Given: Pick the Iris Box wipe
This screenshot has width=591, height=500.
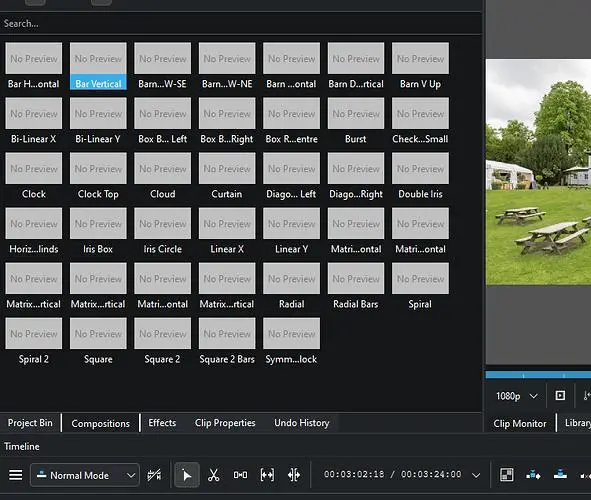Looking at the screenshot, I should (98, 231).
